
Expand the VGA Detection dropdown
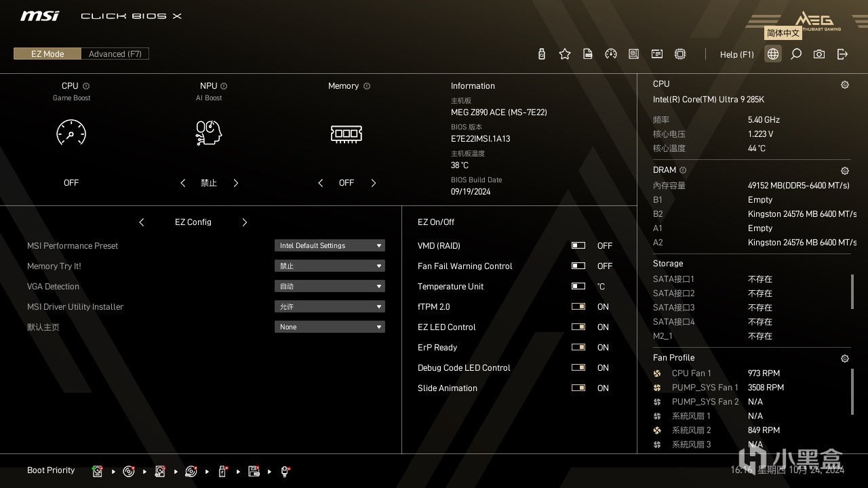coord(330,287)
